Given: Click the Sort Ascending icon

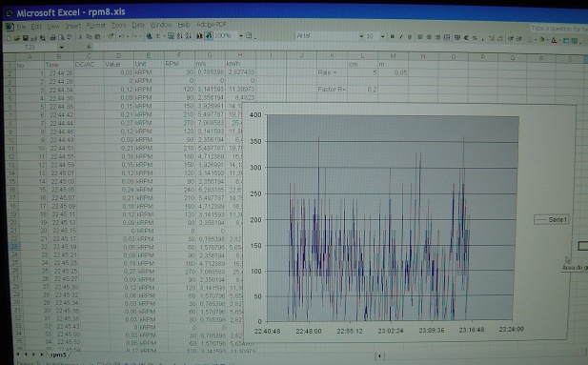Looking at the screenshot, I should tap(180, 36).
